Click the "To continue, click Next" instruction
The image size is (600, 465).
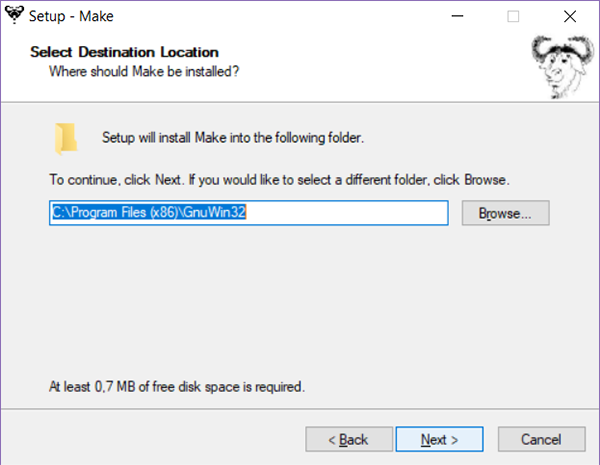tap(280, 181)
